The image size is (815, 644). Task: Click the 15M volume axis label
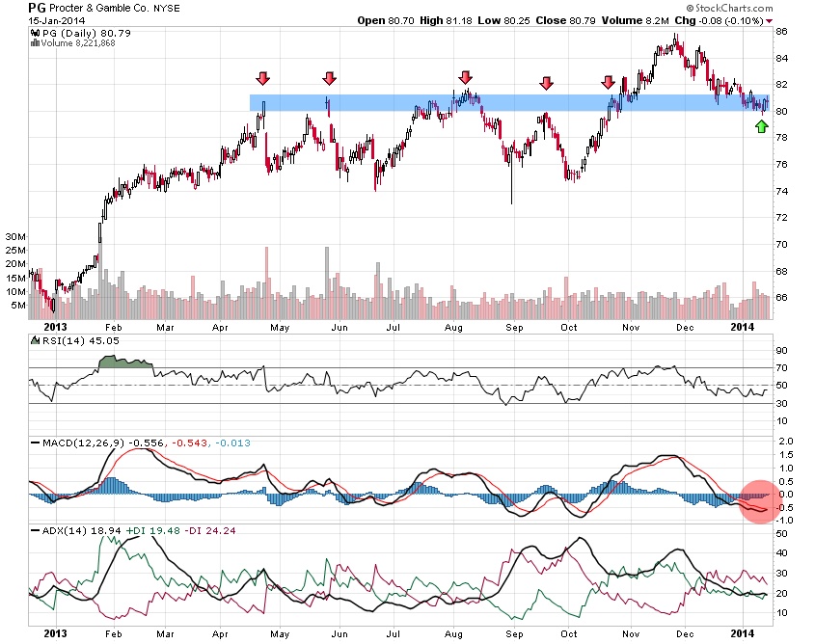pyautogui.click(x=15, y=278)
